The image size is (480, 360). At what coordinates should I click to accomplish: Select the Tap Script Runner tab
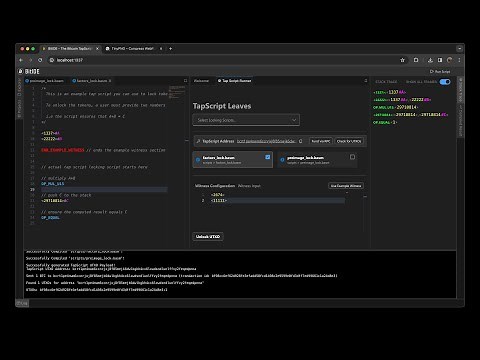pyautogui.click(x=234, y=81)
